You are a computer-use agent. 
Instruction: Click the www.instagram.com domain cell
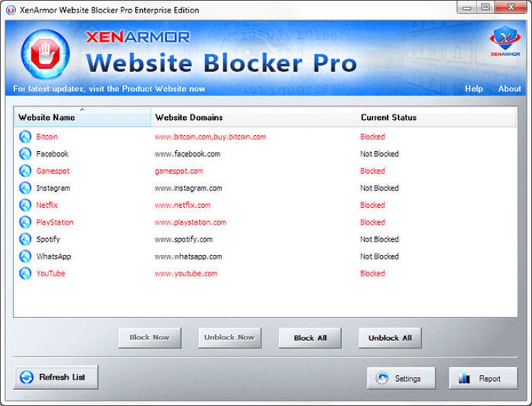(189, 188)
